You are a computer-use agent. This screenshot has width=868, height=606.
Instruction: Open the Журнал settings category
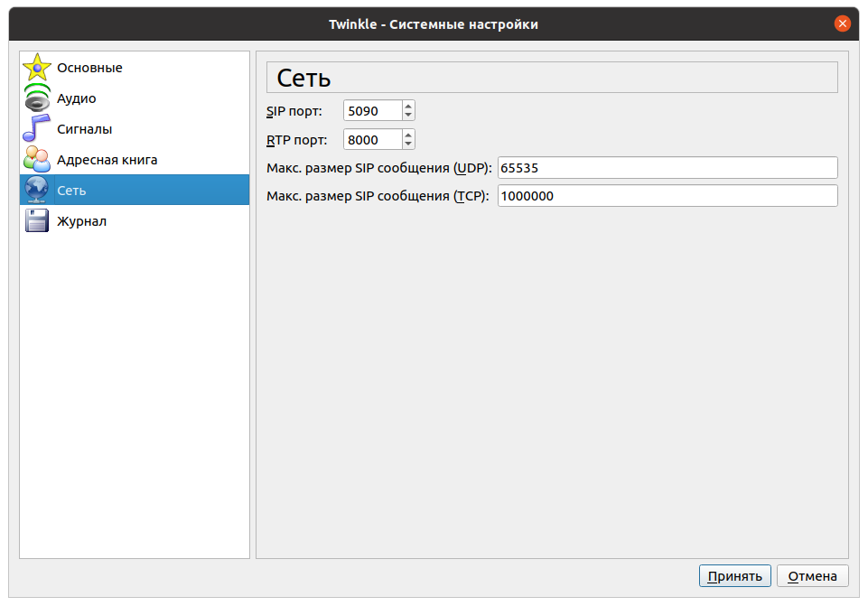click(135, 221)
